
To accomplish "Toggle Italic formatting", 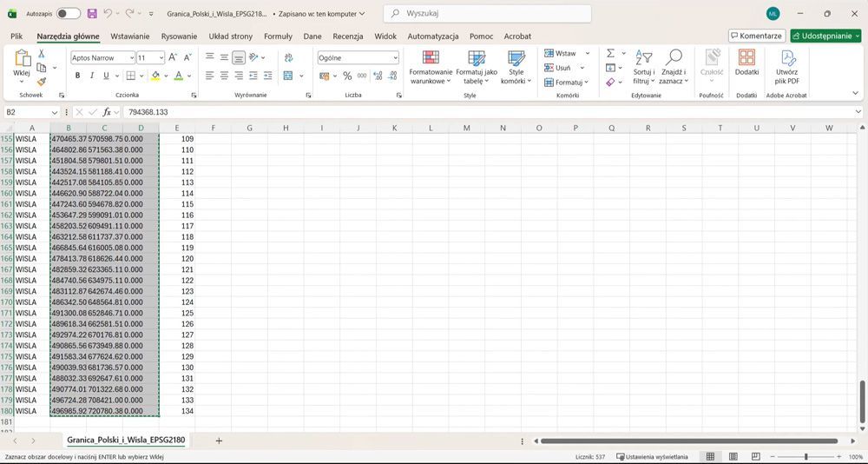I will pyautogui.click(x=92, y=76).
